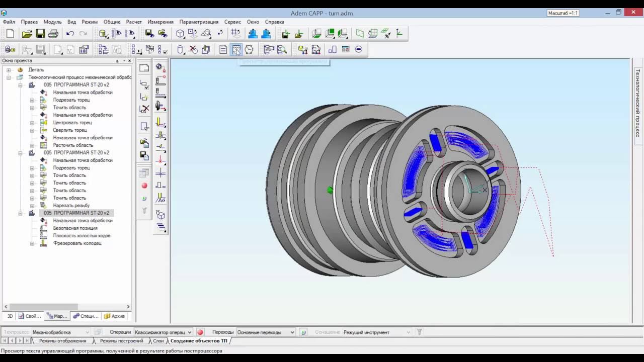The image size is (644, 362).
Task: Click the round minus icon in second toolbar
Action: click(359, 49)
